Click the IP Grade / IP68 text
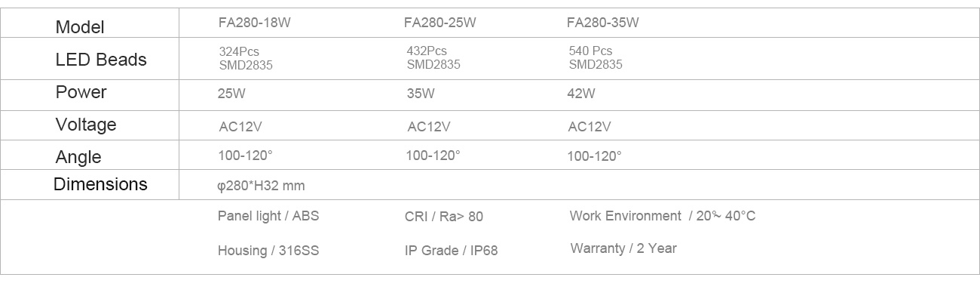Screen dimensions: 980x302 [x=451, y=251]
